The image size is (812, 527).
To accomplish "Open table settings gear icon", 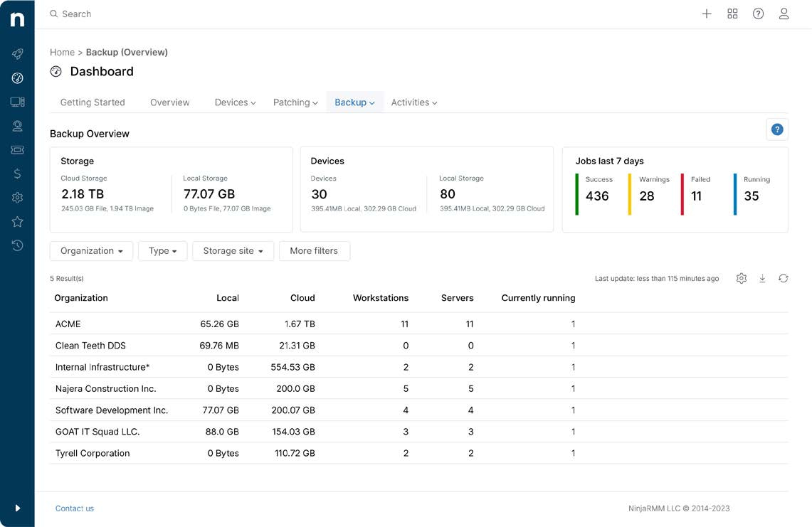I will [742, 279].
